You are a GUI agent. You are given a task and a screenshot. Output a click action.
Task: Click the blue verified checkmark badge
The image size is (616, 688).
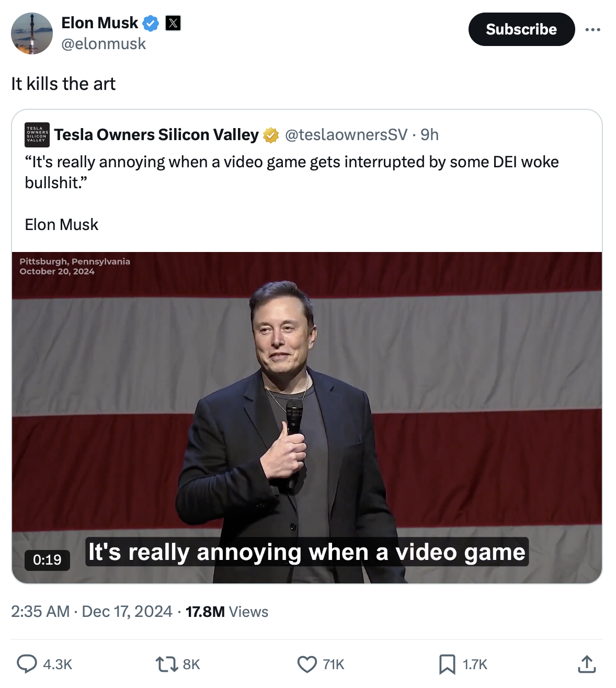pos(151,23)
